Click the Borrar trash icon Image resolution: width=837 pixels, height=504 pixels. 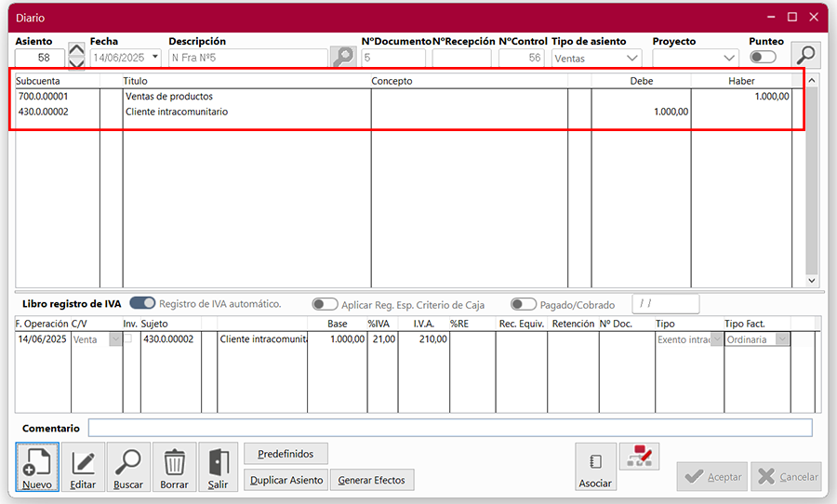pyautogui.click(x=174, y=467)
